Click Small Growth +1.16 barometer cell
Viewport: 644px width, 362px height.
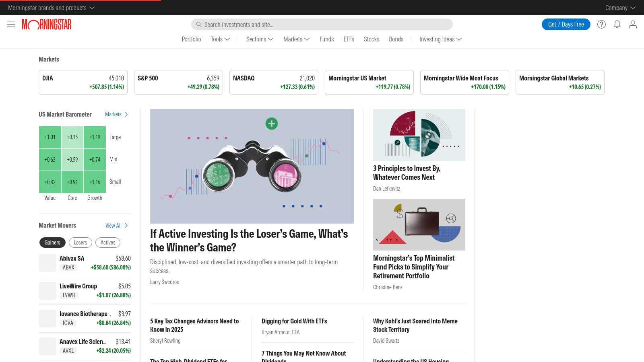(95, 182)
